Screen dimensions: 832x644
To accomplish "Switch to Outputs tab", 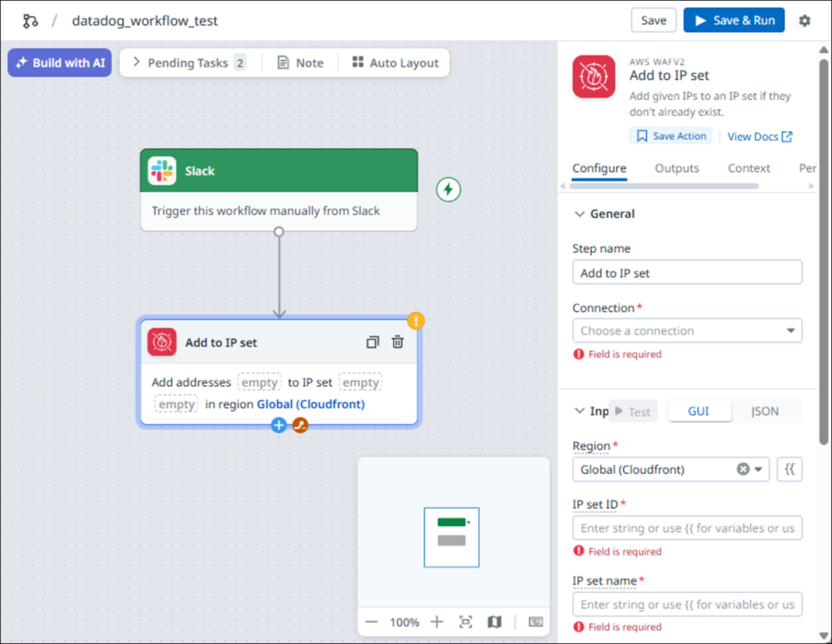I will click(677, 168).
